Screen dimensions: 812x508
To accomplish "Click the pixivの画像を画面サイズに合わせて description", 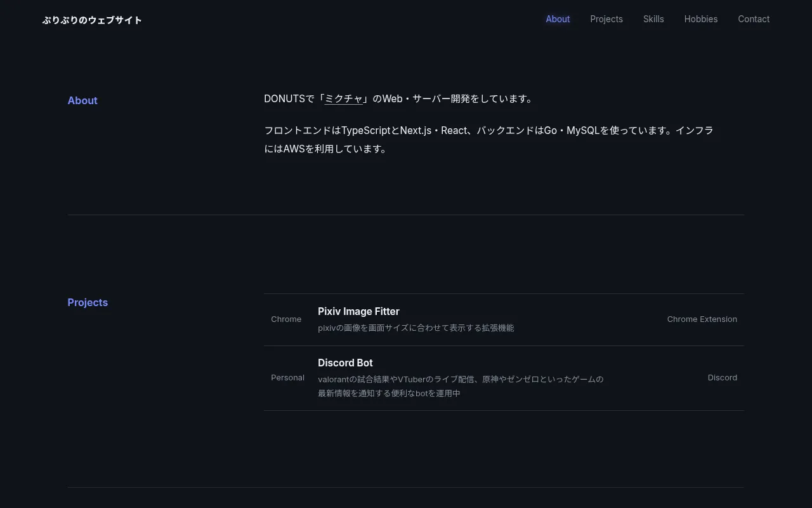I will [416, 328].
